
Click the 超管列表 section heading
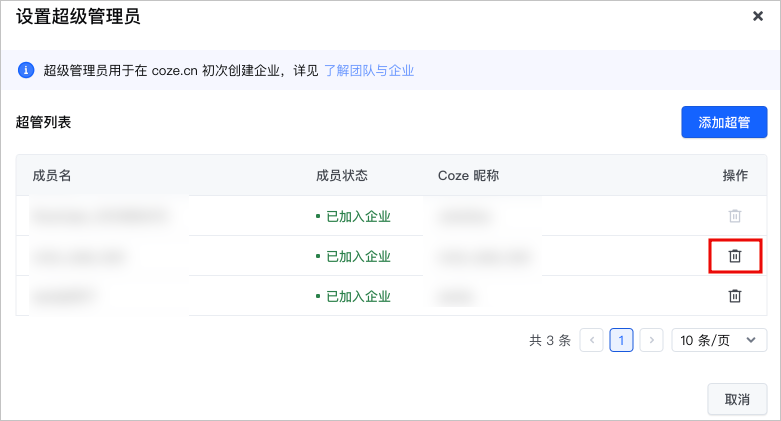43,122
